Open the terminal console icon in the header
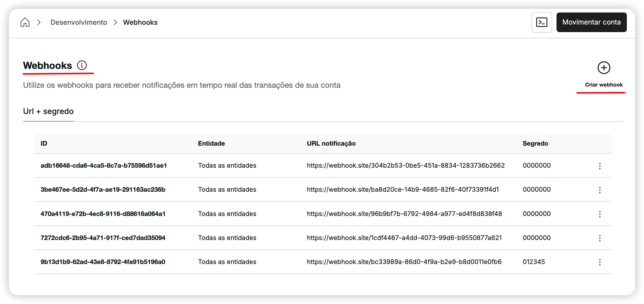The image size is (644, 304). [542, 22]
